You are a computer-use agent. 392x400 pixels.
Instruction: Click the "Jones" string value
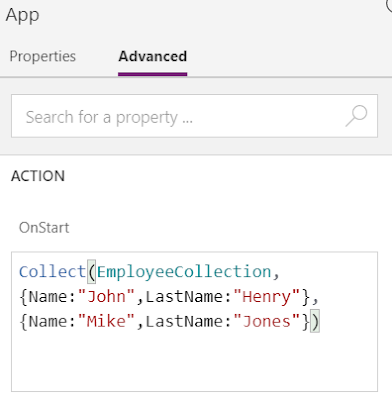267,321
